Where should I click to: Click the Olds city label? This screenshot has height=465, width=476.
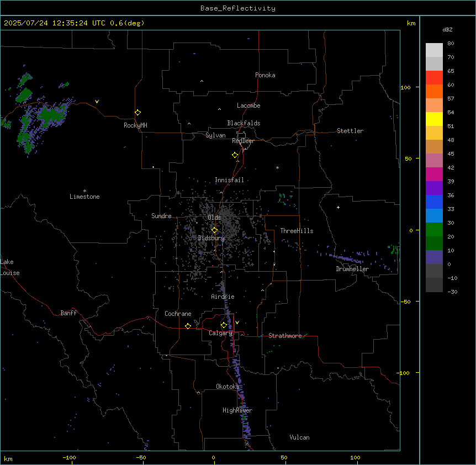pyautogui.click(x=214, y=218)
